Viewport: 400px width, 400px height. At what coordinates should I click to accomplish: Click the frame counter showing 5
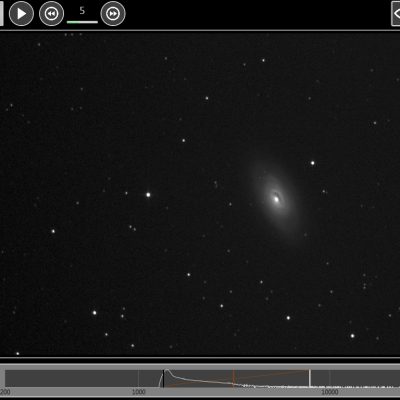pyautogui.click(x=82, y=11)
